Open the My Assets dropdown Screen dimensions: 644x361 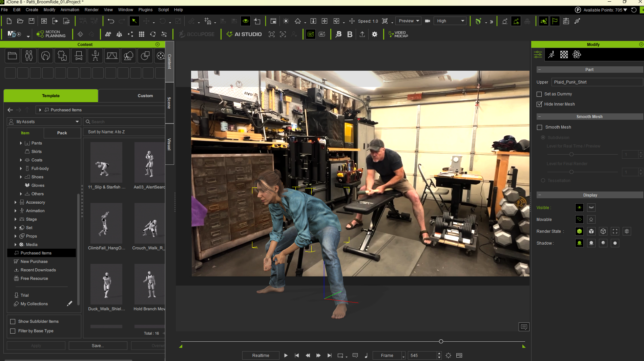[x=44, y=122]
